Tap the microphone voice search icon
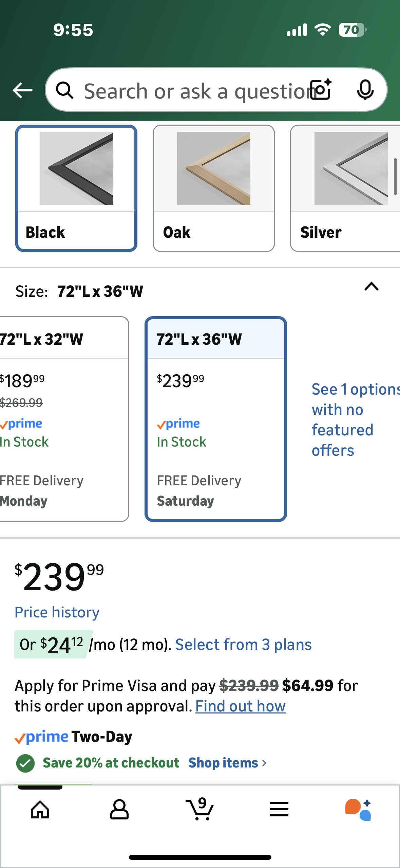400x868 pixels. (365, 90)
